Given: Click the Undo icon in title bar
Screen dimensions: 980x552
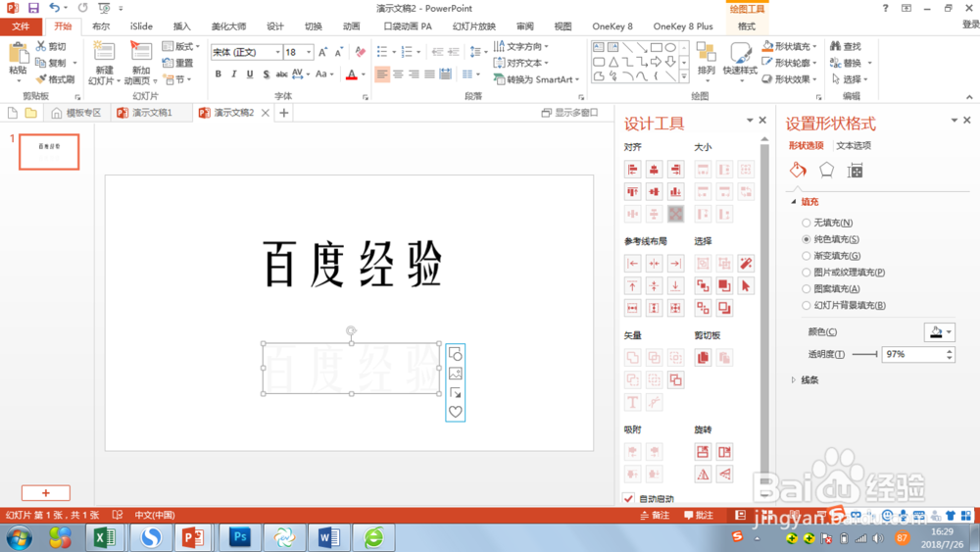Looking at the screenshot, I should coord(54,8).
